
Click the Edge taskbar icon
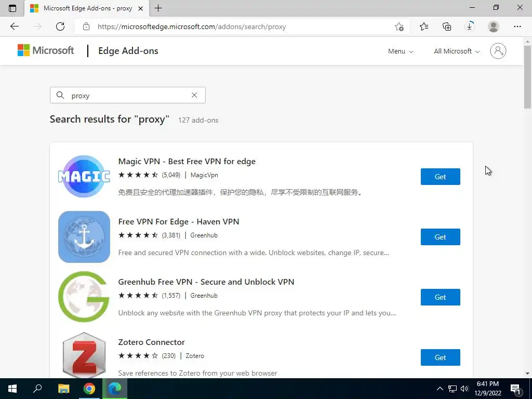tap(115, 389)
